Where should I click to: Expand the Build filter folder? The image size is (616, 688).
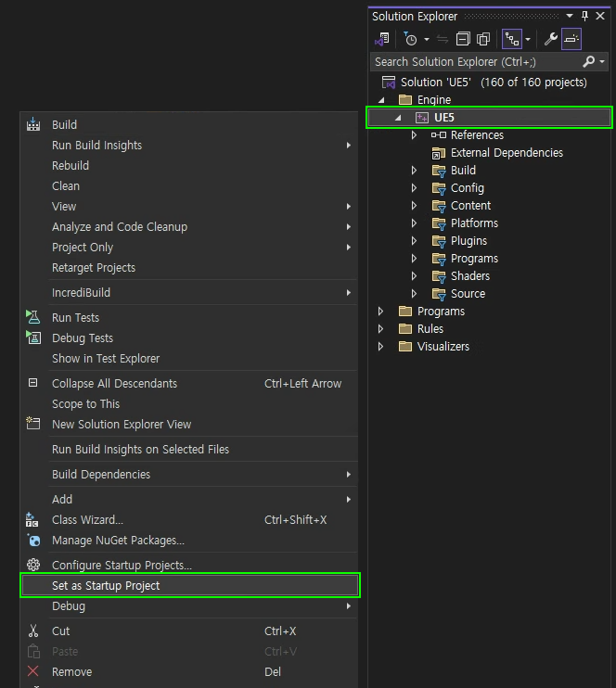(414, 171)
